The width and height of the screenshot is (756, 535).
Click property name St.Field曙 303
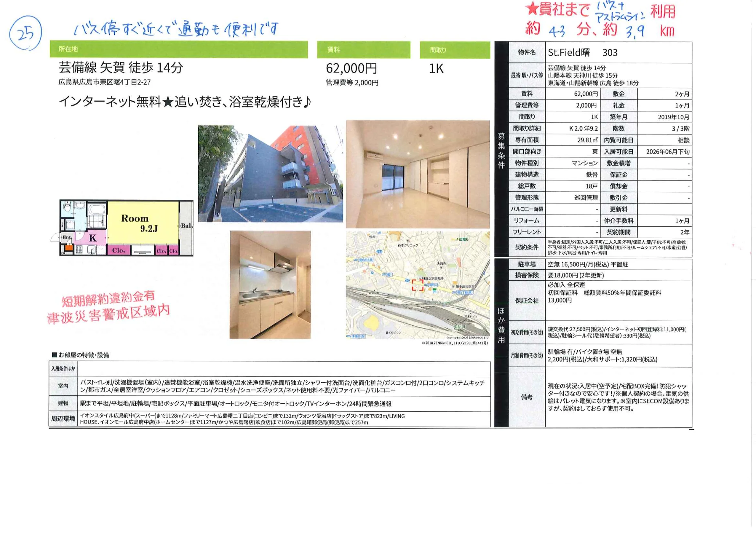click(x=582, y=53)
